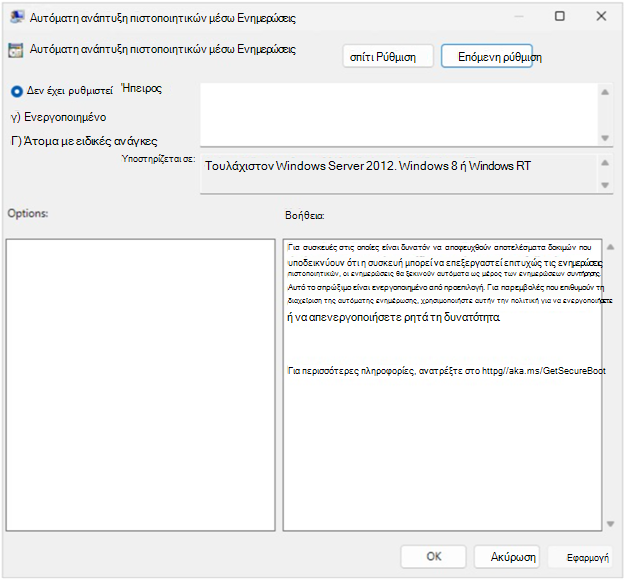Click help panel scroll up arrow

[x=610, y=247]
